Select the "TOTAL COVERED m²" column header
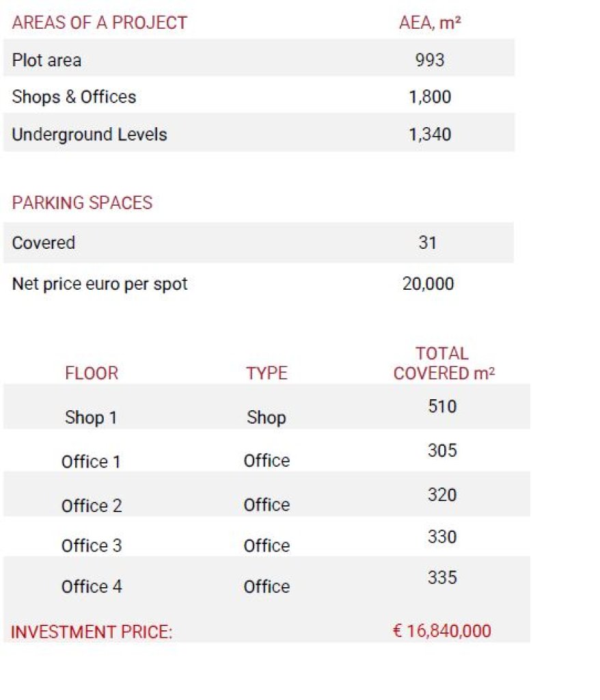 pyautogui.click(x=444, y=364)
